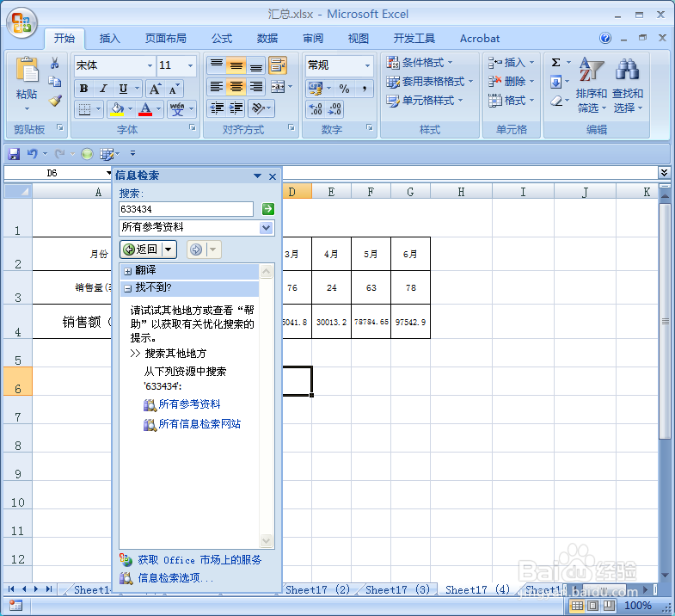Viewport: 675px width, 616px height.
Task: Switch to the 公式 tab
Action: (222, 39)
